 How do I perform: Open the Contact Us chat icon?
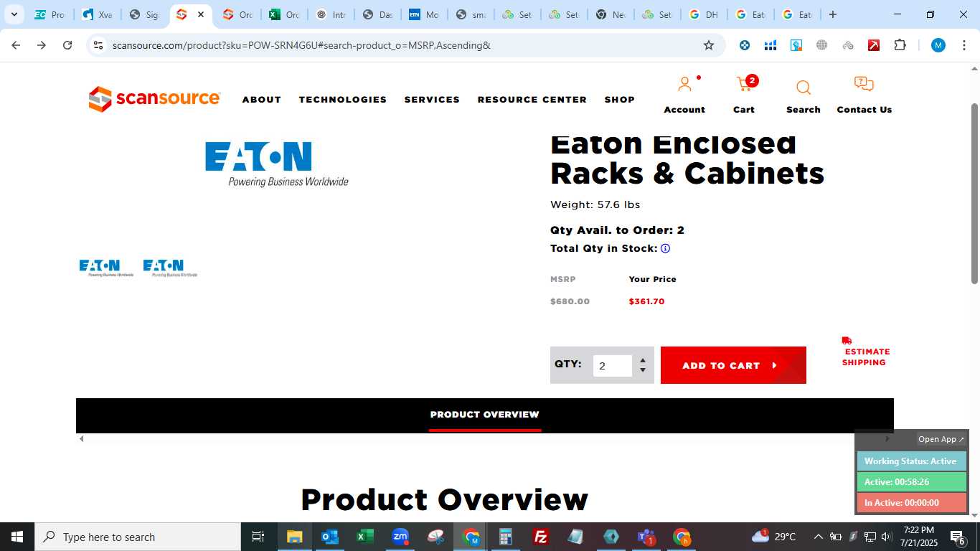tap(864, 85)
